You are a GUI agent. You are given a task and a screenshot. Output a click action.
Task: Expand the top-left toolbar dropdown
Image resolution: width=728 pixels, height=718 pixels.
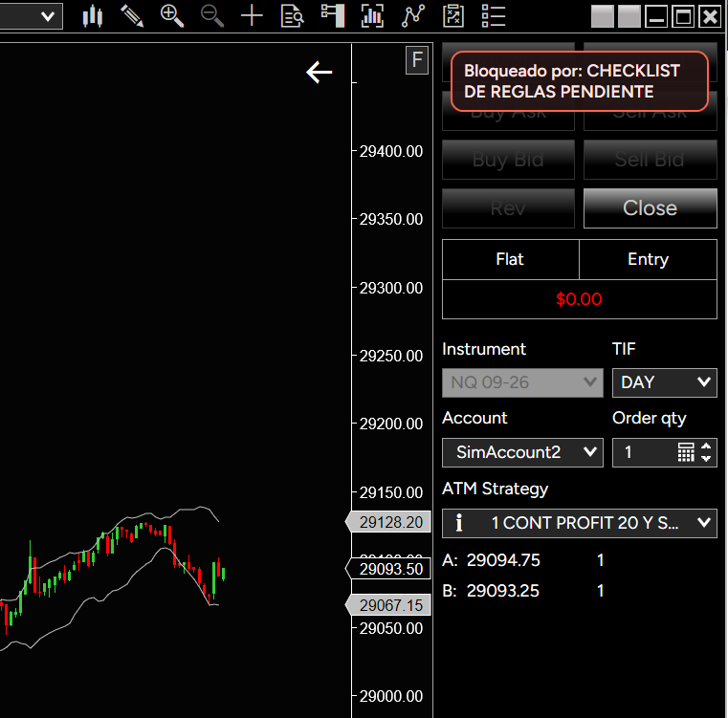coord(48,16)
